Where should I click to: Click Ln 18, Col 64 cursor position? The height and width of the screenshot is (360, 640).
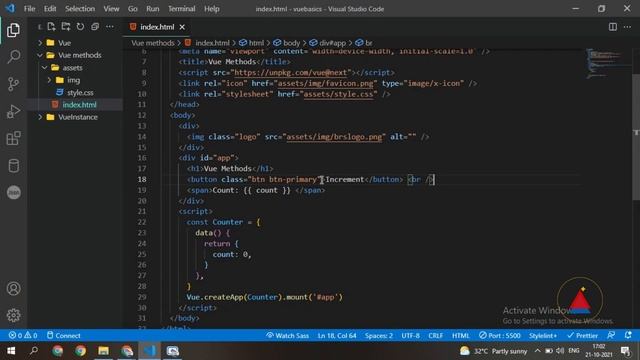[x=337, y=336]
